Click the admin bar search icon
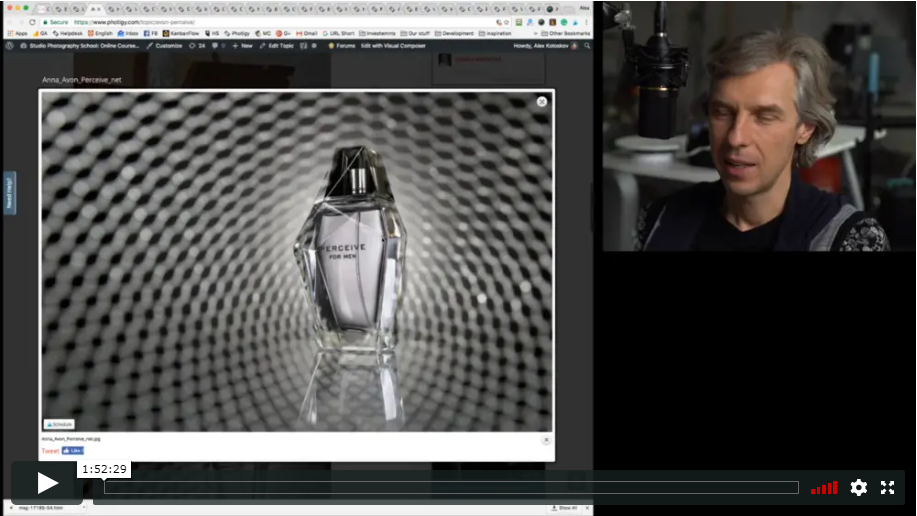The image size is (917, 516). 587,46
